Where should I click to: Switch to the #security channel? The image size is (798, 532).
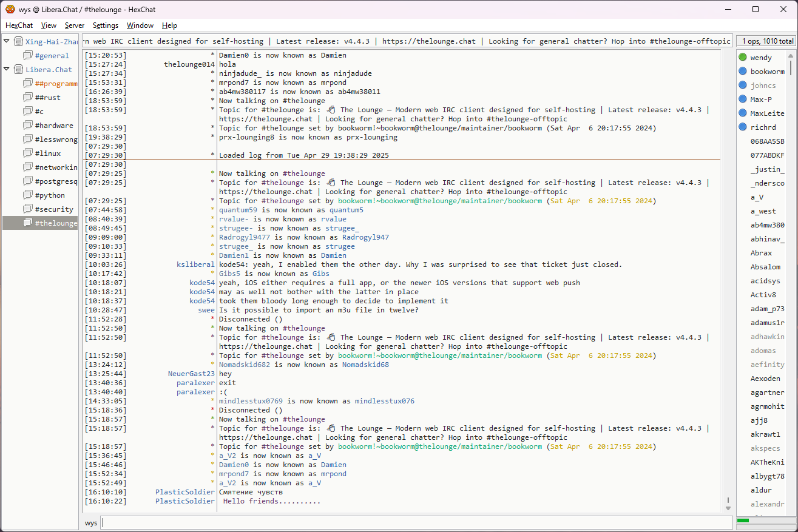(53, 209)
